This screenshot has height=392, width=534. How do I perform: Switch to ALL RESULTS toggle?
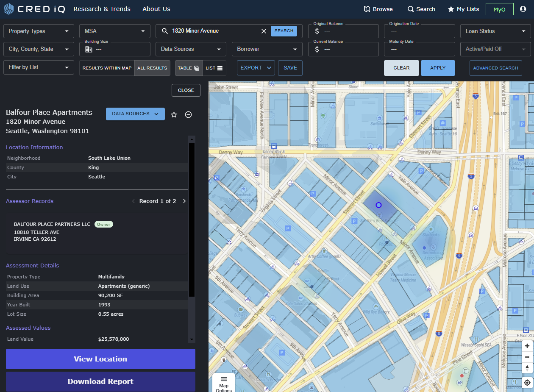pos(152,68)
